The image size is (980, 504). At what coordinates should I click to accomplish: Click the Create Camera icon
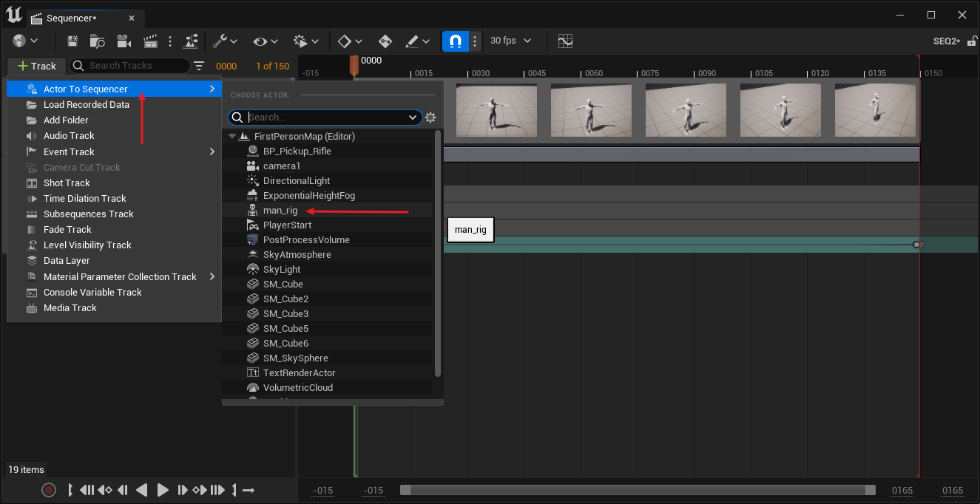(124, 41)
